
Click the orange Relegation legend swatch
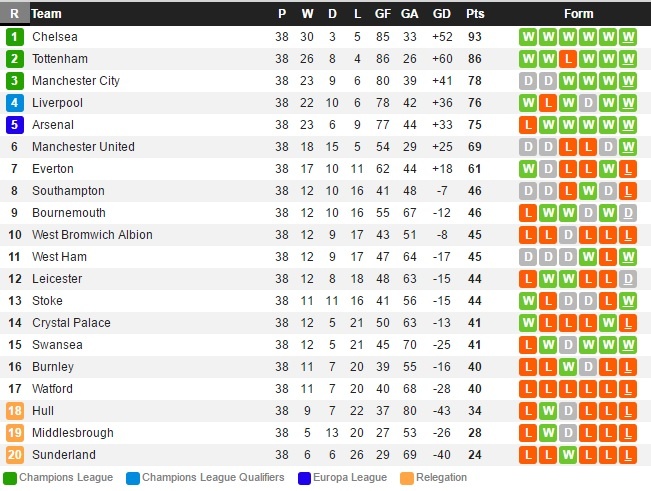pyautogui.click(x=406, y=478)
